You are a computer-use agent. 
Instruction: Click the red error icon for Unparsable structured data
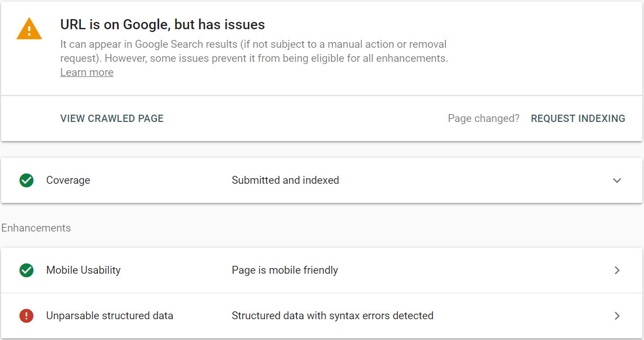tap(26, 315)
